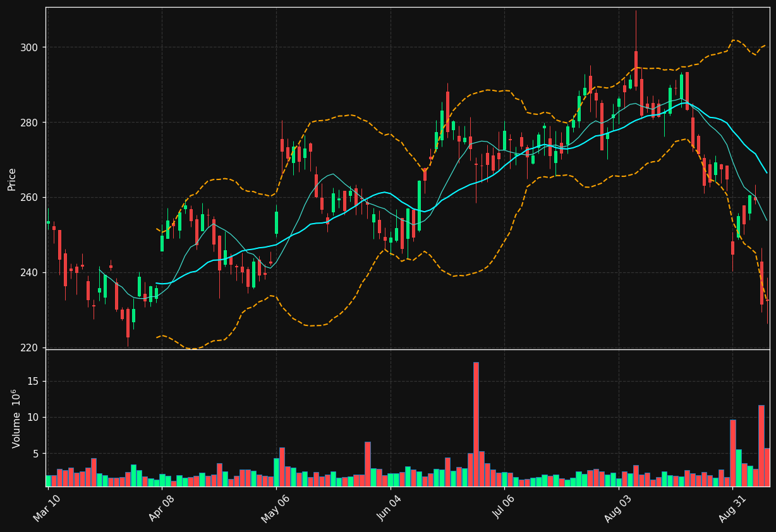Screen dimensions: 776x532
Task: Click the 220 price axis label
Action: click(29, 348)
